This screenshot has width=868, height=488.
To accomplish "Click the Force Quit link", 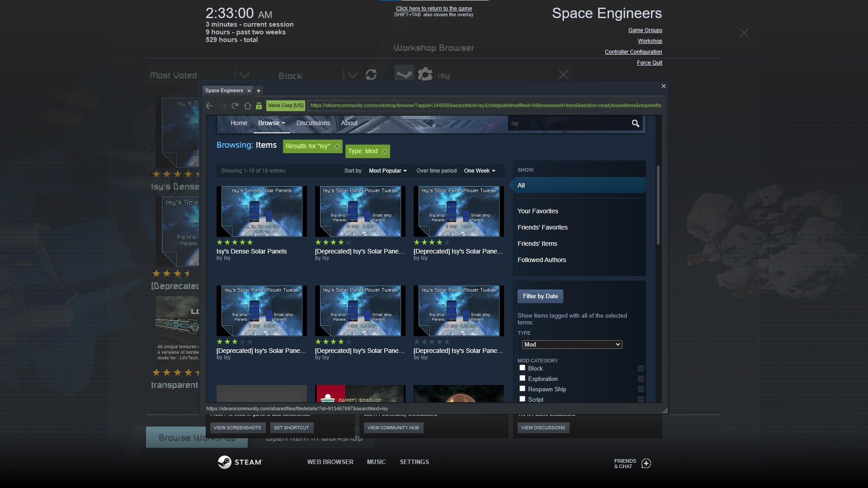I will pos(650,63).
